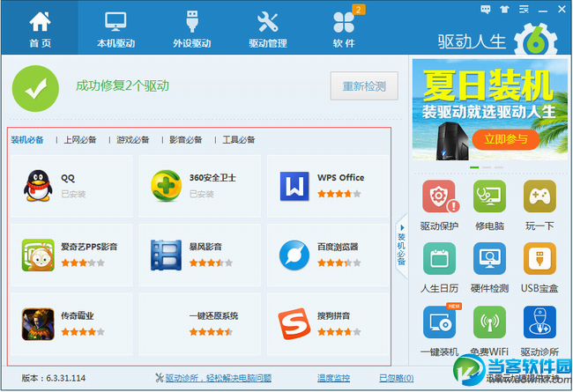Viewport: 573px width, 392px height.
Task: Open the 一键装机 icon
Action: (x=440, y=322)
